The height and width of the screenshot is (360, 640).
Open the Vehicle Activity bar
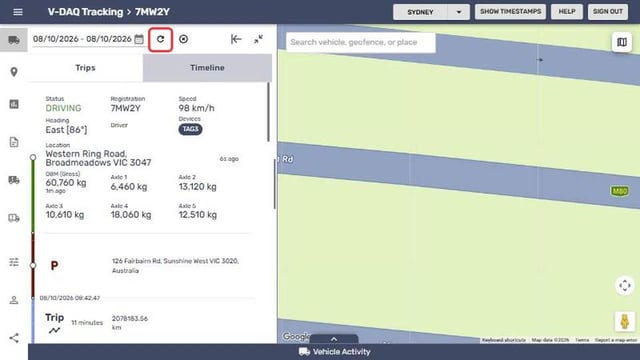(x=334, y=352)
